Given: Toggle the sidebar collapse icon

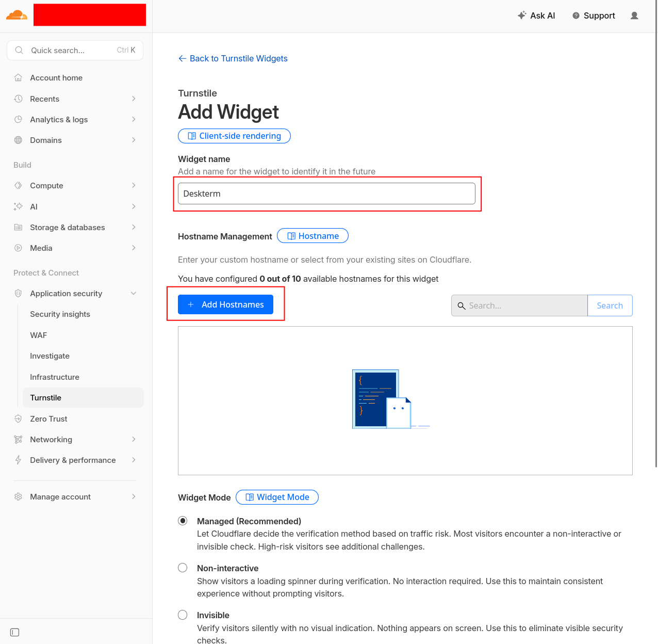Looking at the screenshot, I should (x=15, y=632).
